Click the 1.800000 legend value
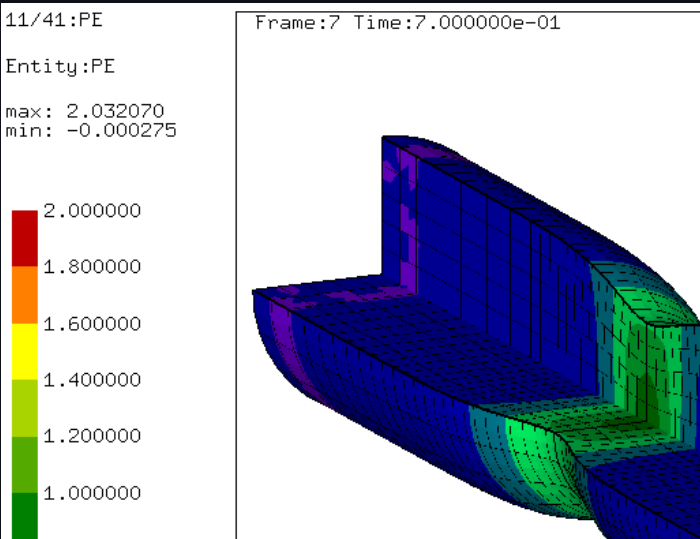The width and height of the screenshot is (700, 539). (92, 267)
